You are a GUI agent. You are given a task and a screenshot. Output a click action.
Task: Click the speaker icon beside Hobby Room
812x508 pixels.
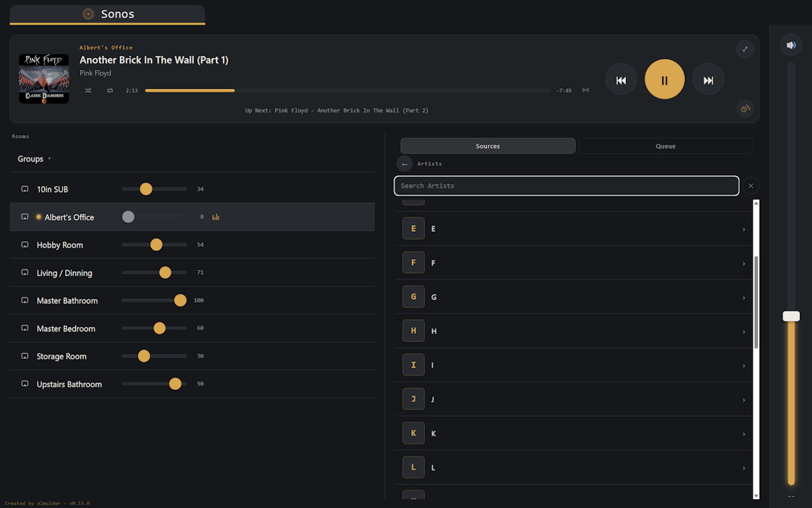coord(25,245)
